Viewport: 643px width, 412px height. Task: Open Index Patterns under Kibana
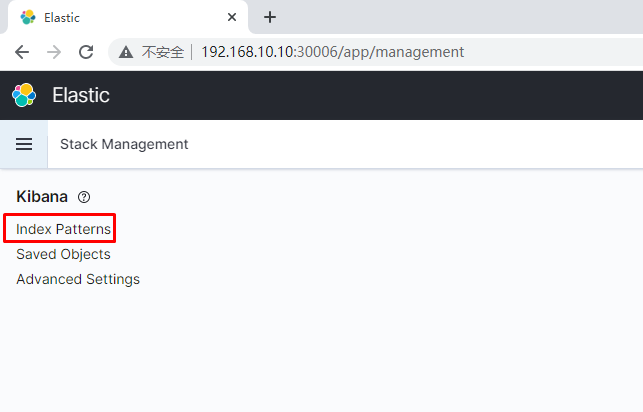pyautogui.click(x=64, y=229)
